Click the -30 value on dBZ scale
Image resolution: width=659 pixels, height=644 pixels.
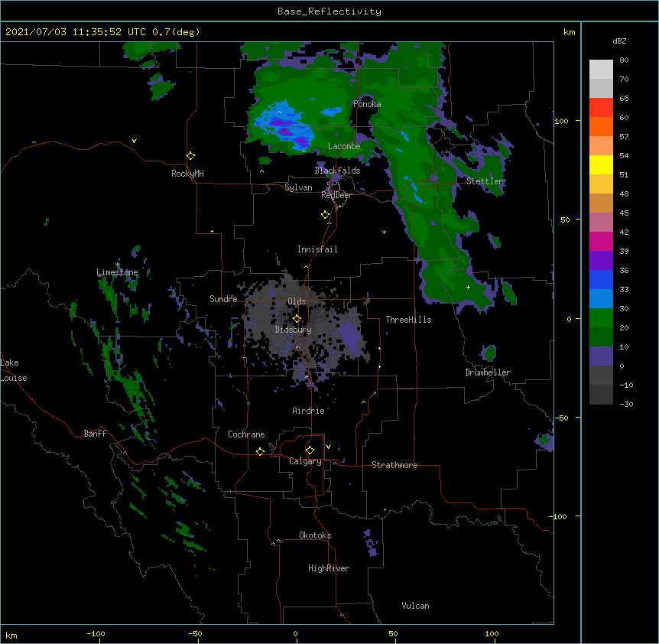click(x=626, y=404)
